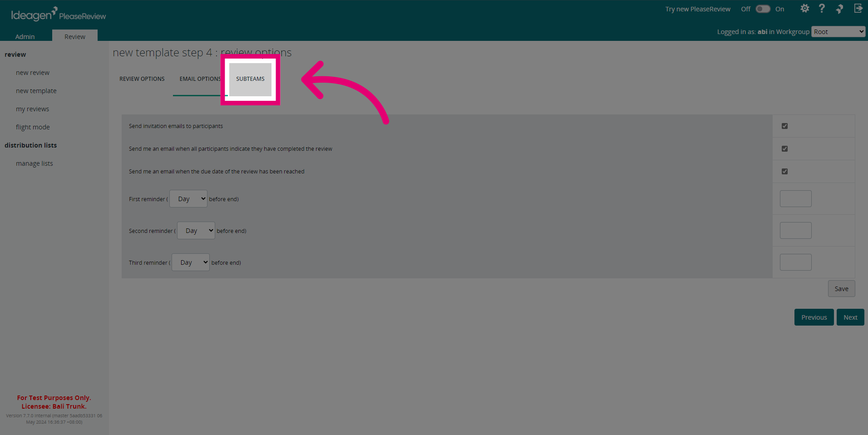The height and width of the screenshot is (435, 868).
Task: Click the Second reminder value field
Action: point(795,231)
